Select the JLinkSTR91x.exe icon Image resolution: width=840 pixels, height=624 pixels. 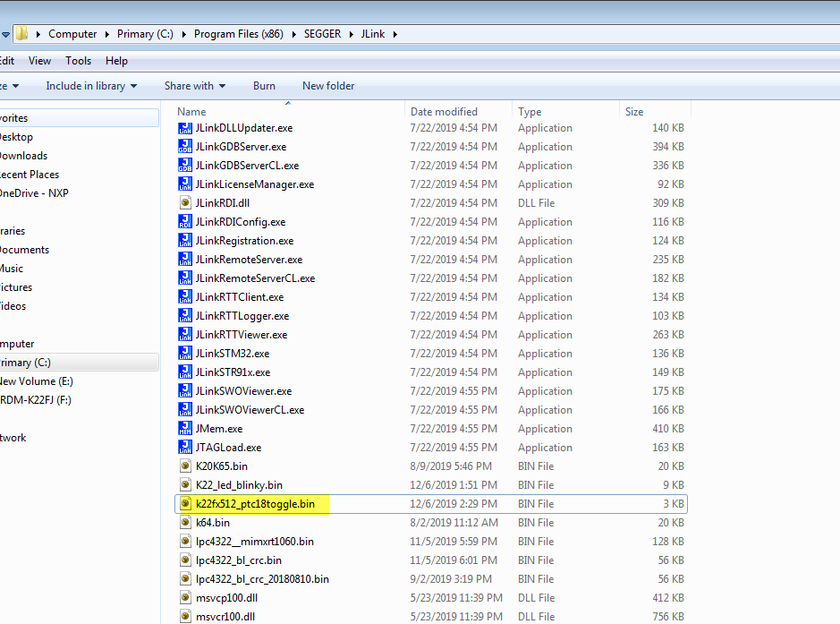coord(185,372)
